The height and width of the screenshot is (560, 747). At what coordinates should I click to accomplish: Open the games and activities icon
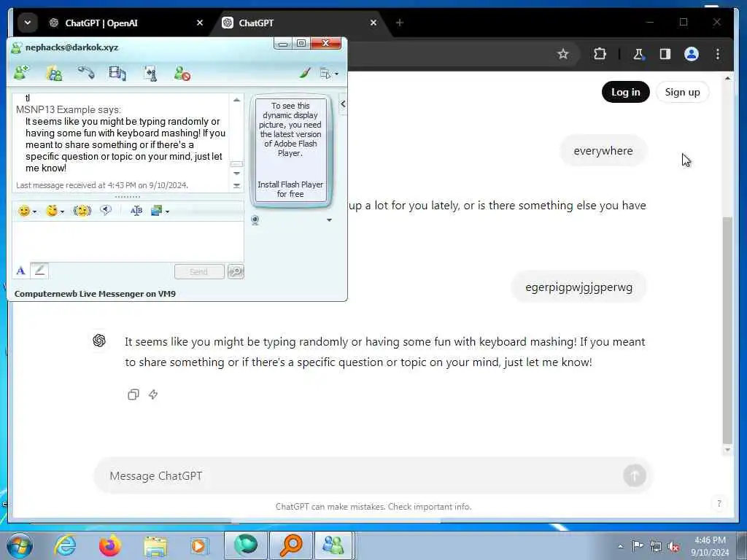150,73
